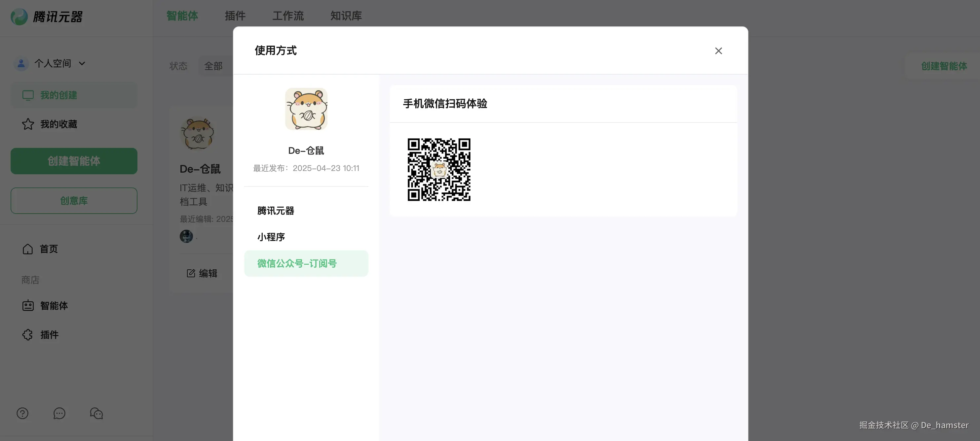
Task: Click the 首页 sidebar label
Action: pyautogui.click(x=49, y=249)
